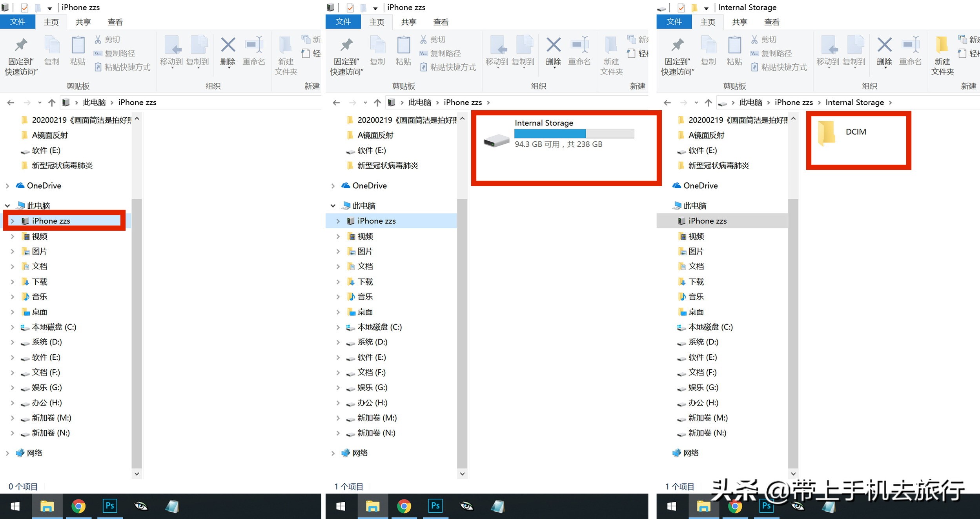The image size is (980, 519).
Task: Expand the OneDrive tree node
Action: click(7, 185)
